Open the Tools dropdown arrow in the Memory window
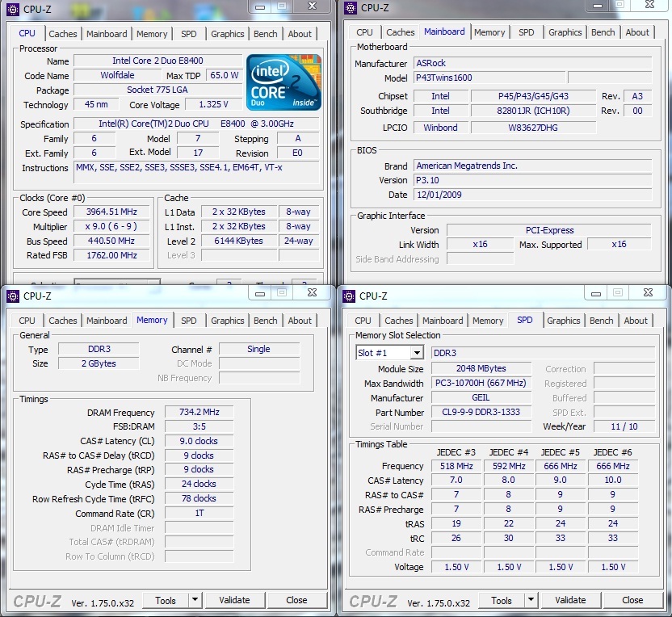 pyautogui.click(x=195, y=600)
